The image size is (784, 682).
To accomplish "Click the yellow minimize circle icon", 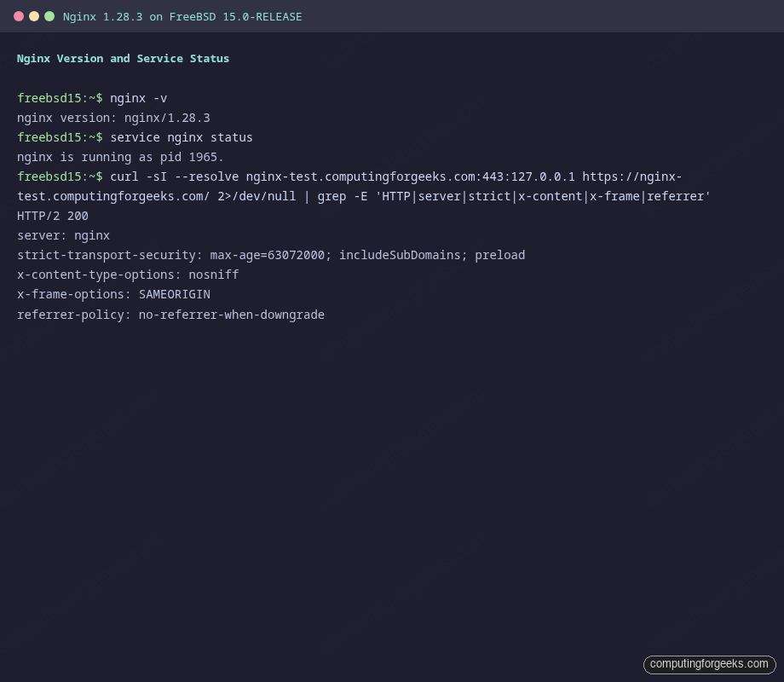I will click(34, 15).
